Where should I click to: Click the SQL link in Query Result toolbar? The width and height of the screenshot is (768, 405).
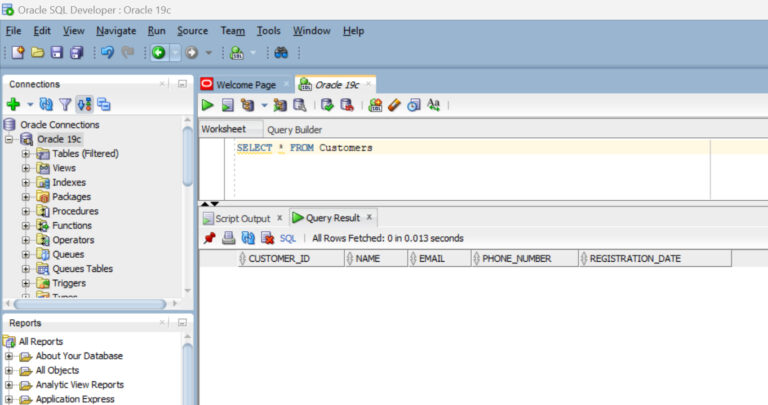click(x=288, y=238)
